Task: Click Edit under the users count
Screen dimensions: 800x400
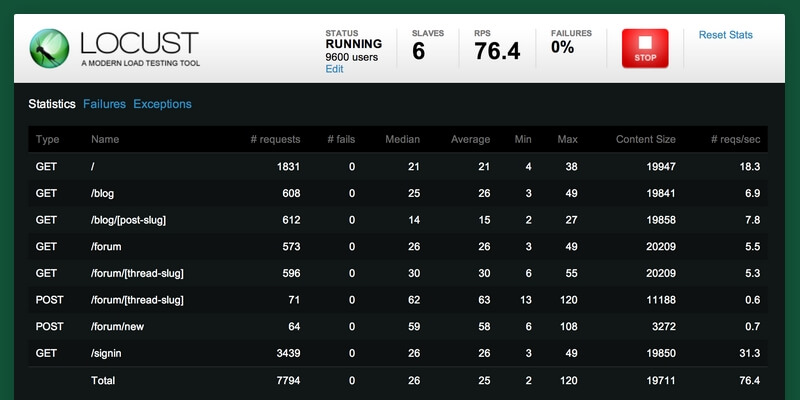Action: click(x=334, y=69)
